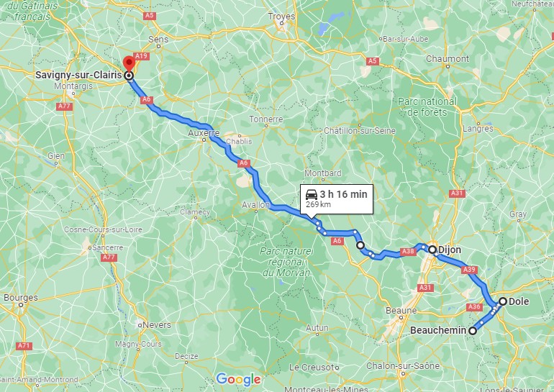Select the Auxerre city label

(204, 133)
